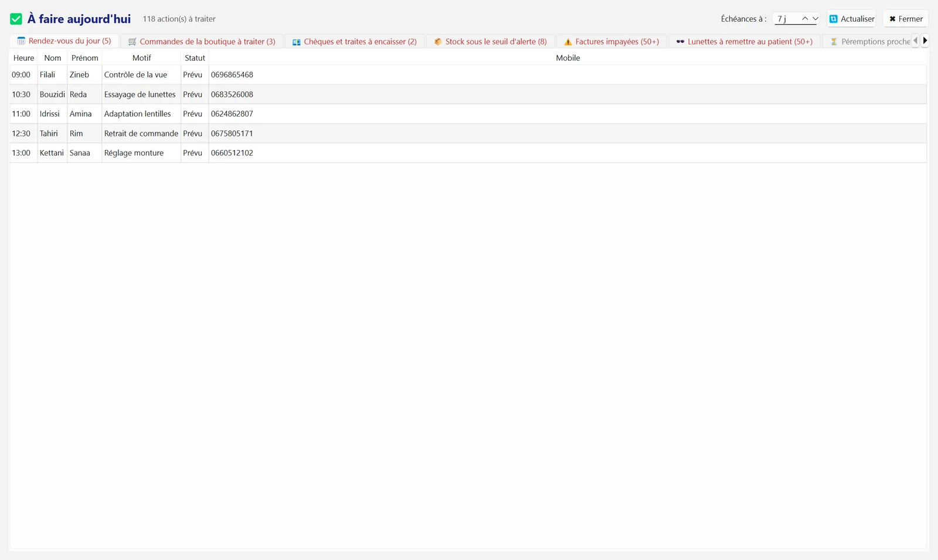Switch to Commandes de la boutique à traiter tab

coord(202,42)
